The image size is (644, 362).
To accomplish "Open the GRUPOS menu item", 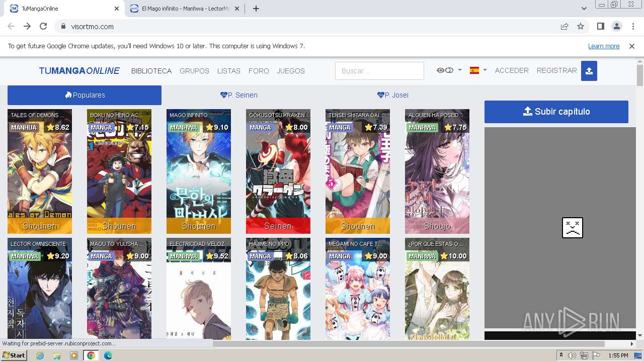I will coord(194,71).
